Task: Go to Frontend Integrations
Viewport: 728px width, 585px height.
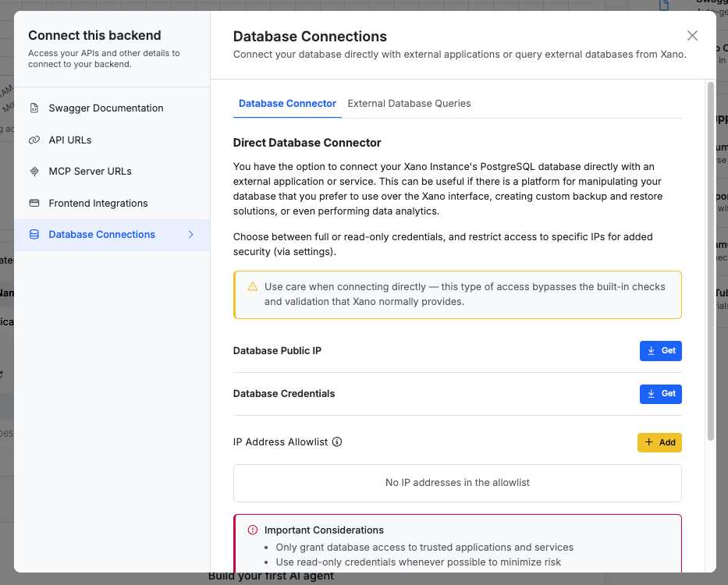Action: pos(112,203)
